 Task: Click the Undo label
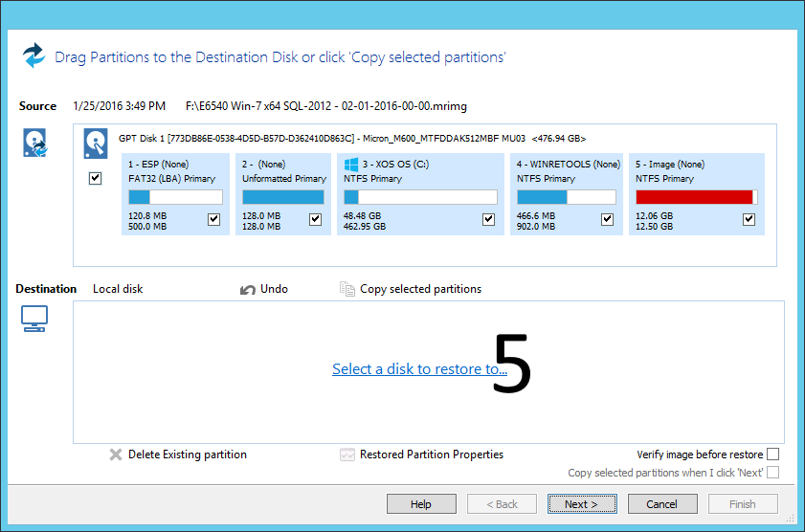click(274, 289)
